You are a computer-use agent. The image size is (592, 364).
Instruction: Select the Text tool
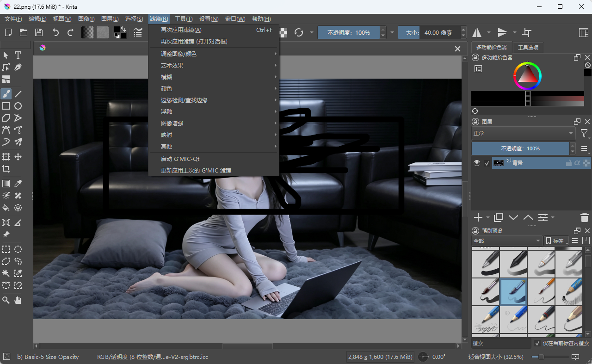[18, 55]
